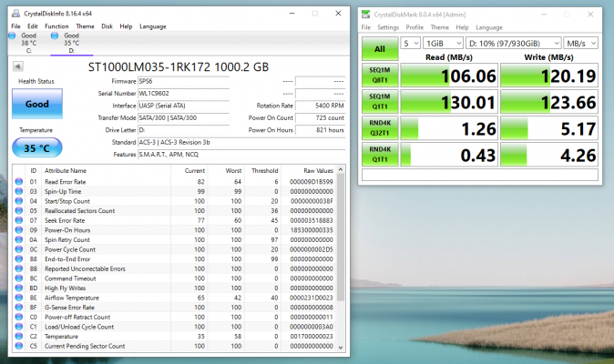Click status orb for G-Sense Error Rate
This screenshot has width=614, height=364.
click(18, 308)
